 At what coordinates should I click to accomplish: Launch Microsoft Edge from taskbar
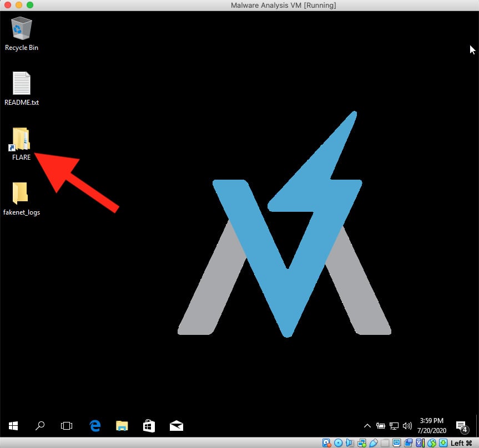pos(95,426)
